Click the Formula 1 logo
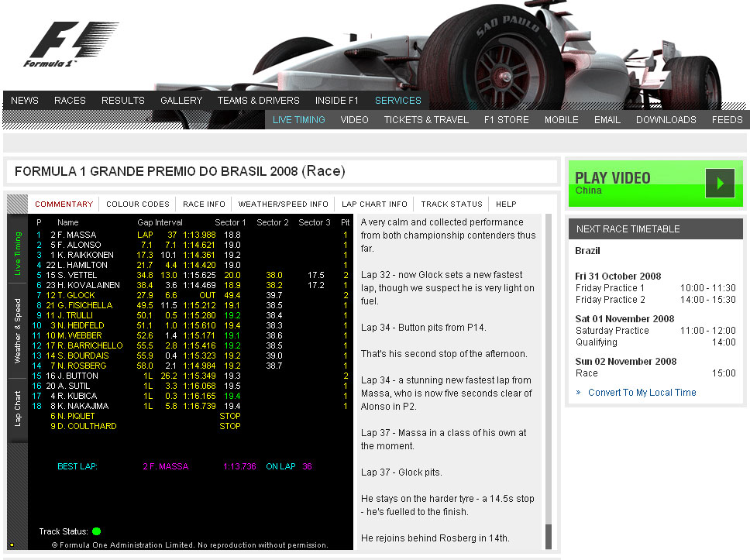 [x=71, y=44]
